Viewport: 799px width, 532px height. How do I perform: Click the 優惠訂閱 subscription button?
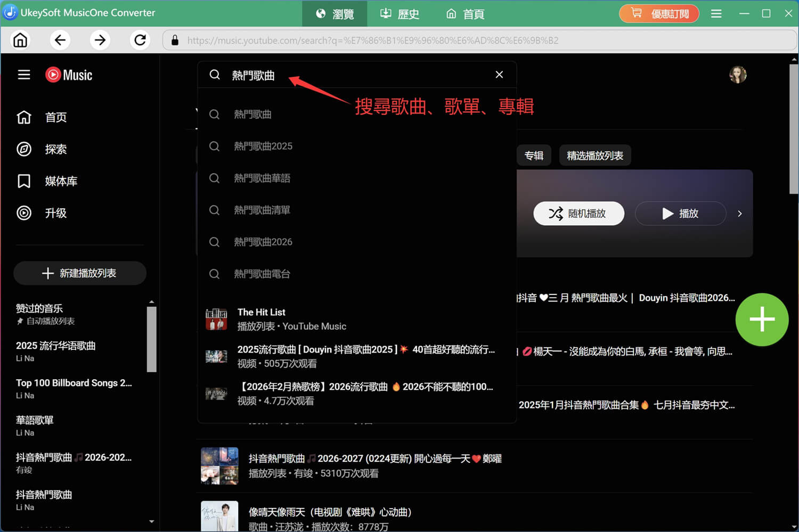point(659,13)
